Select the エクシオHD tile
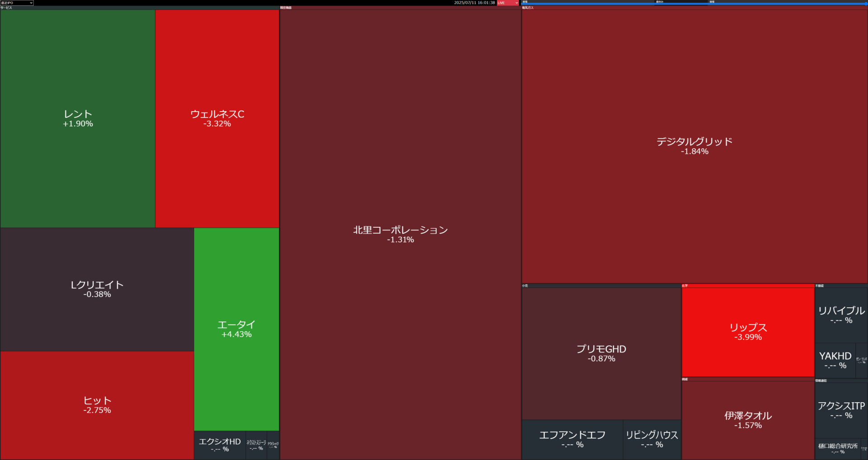868x460 pixels. [220, 445]
